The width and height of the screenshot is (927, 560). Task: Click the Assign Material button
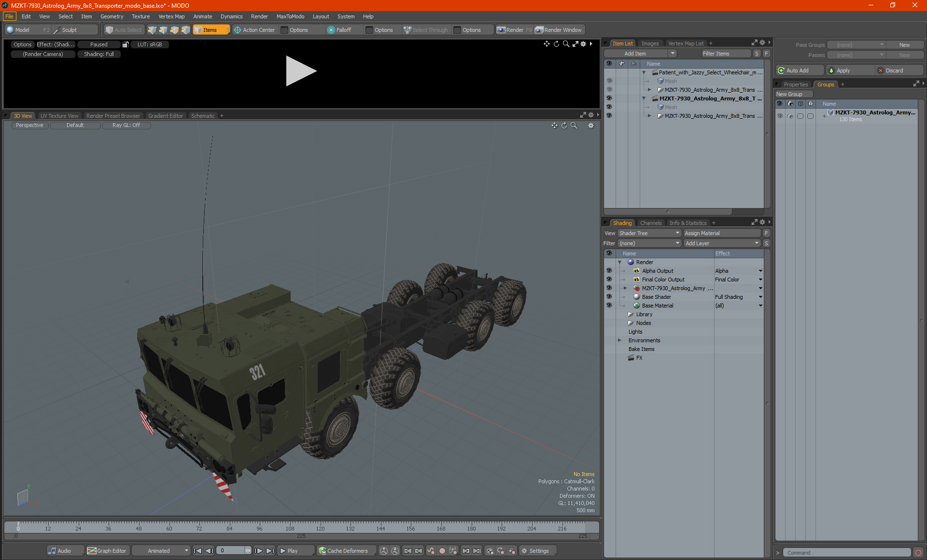tap(722, 233)
